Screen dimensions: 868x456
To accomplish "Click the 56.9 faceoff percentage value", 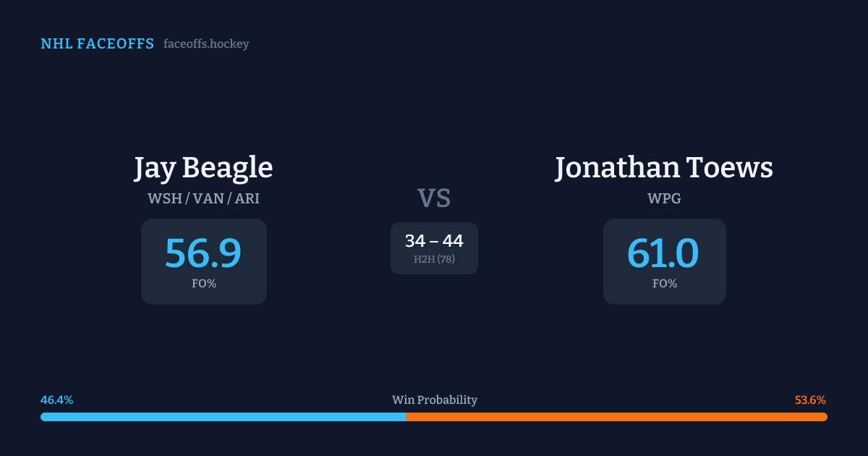I will (x=203, y=253).
